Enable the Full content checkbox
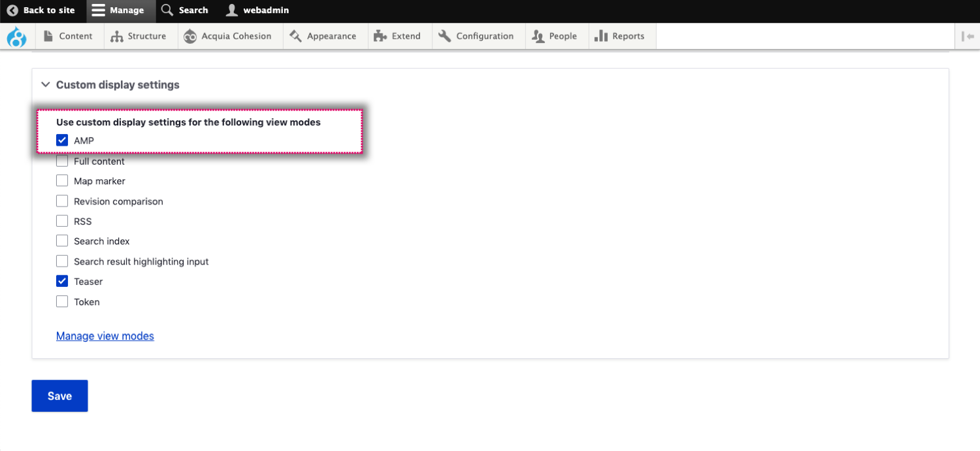 tap(62, 161)
